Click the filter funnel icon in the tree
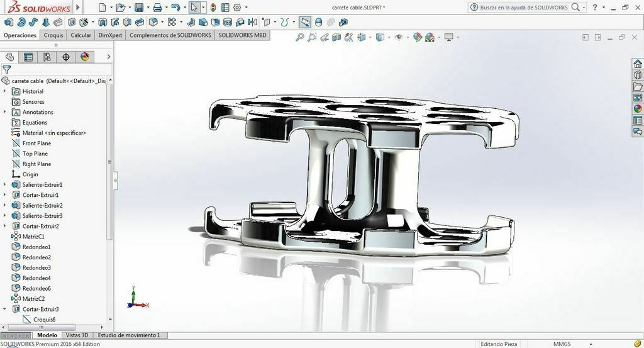The height and width of the screenshot is (348, 644). pyautogui.click(x=6, y=69)
